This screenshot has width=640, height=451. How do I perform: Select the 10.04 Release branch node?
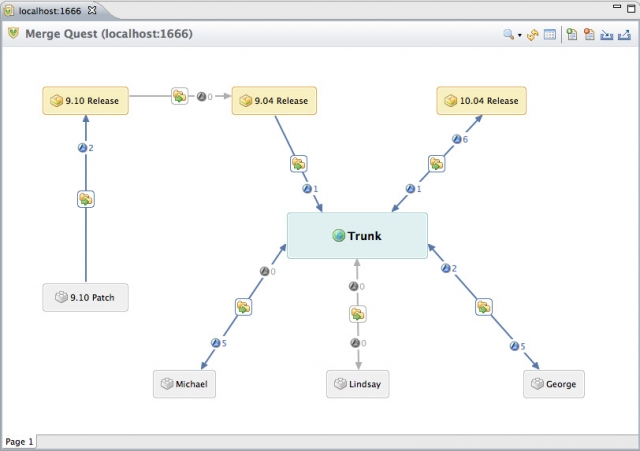pos(481,100)
